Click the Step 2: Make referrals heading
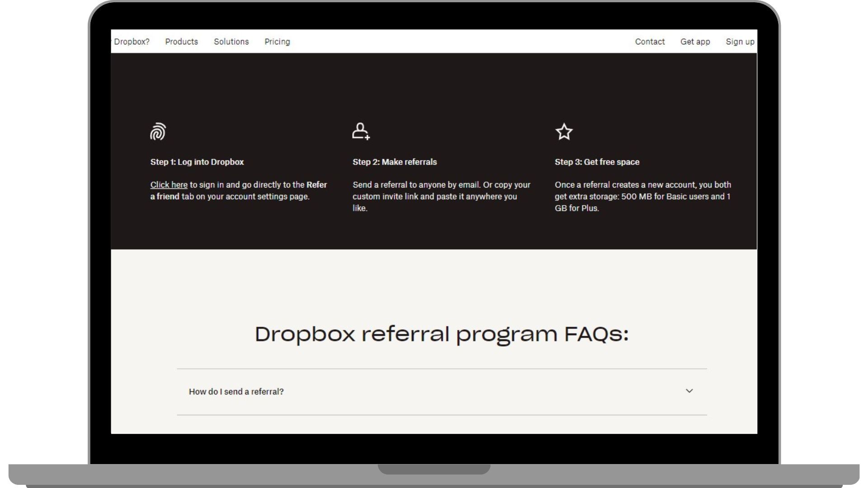Image resolution: width=868 pixels, height=488 pixels. tap(394, 162)
